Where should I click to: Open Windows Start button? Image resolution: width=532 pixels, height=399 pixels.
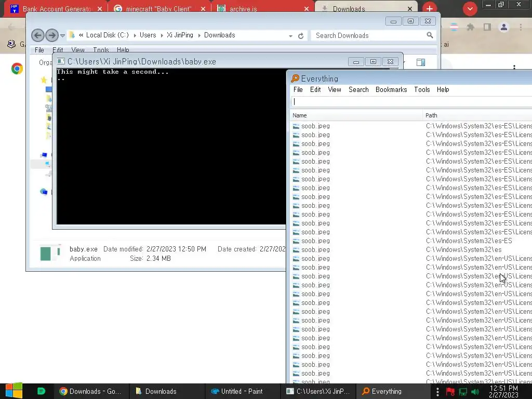(14, 391)
